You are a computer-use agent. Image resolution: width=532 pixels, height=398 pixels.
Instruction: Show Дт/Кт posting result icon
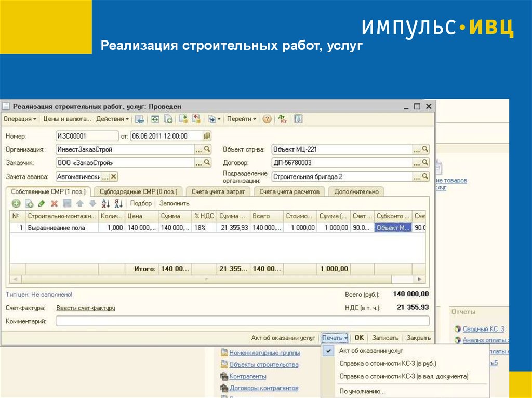(x=282, y=119)
